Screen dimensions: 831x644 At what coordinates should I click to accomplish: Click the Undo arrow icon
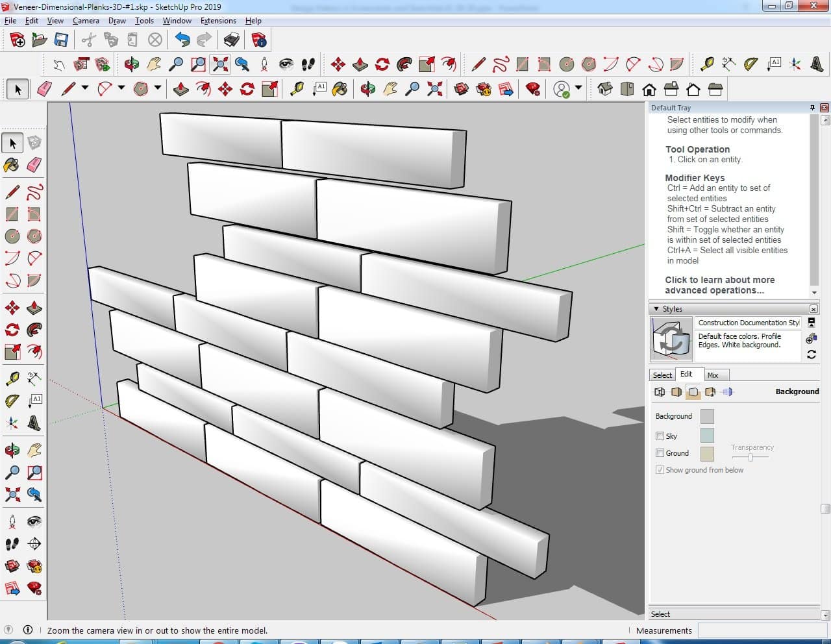click(182, 40)
